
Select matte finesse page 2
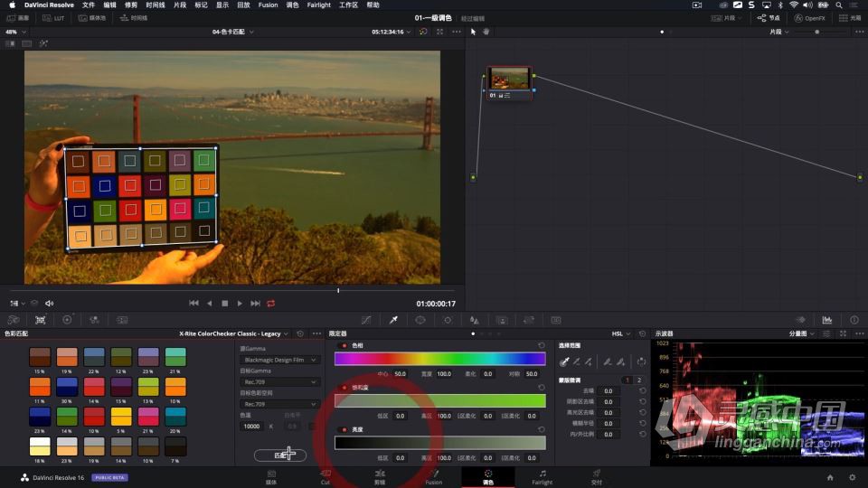pyautogui.click(x=639, y=380)
